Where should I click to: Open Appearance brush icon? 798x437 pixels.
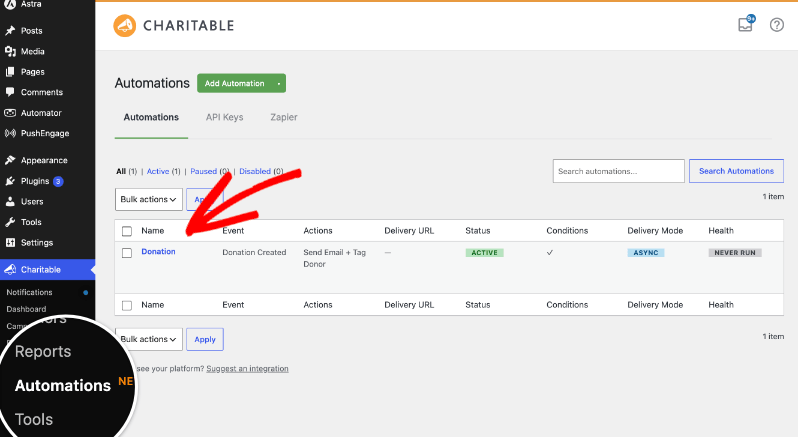[x=10, y=160]
